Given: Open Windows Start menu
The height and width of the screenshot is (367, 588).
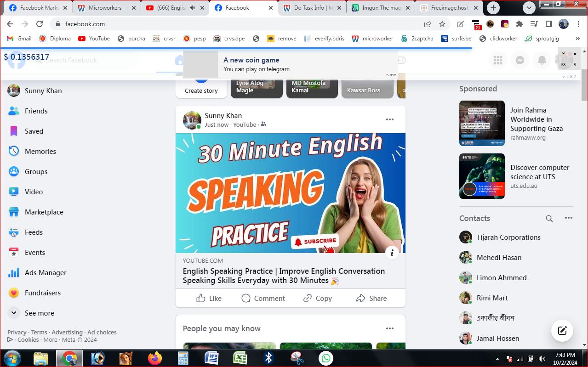Looking at the screenshot, I should [x=11, y=358].
